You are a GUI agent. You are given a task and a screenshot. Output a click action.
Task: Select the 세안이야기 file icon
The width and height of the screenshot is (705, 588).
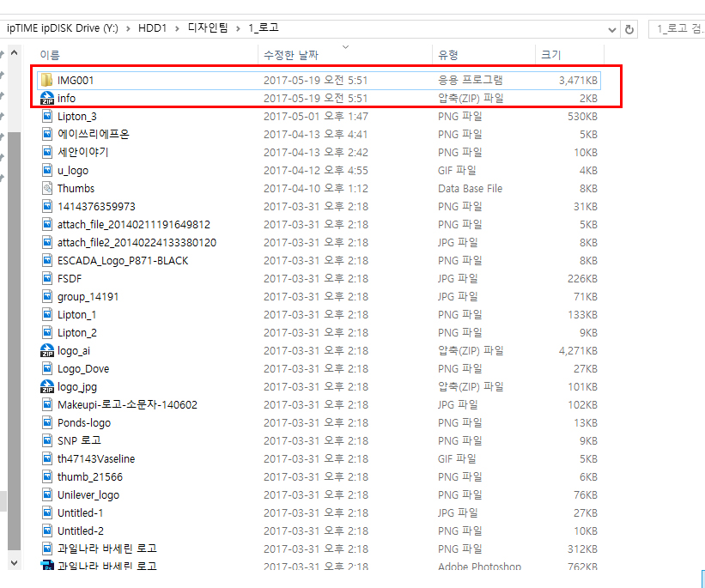[46, 153]
